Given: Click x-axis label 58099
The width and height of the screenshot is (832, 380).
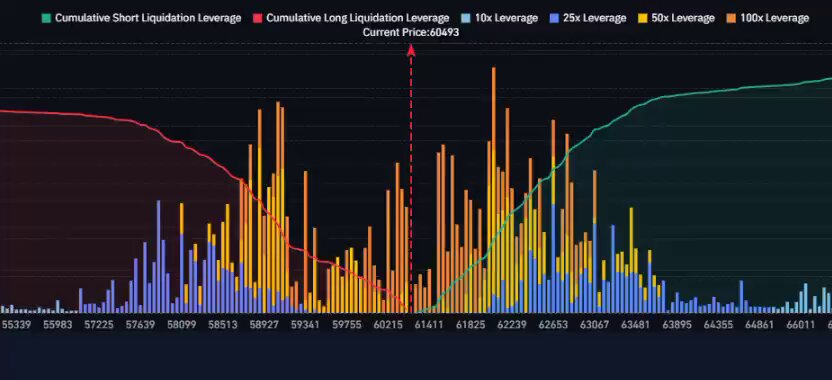Looking at the screenshot, I should tap(181, 324).
